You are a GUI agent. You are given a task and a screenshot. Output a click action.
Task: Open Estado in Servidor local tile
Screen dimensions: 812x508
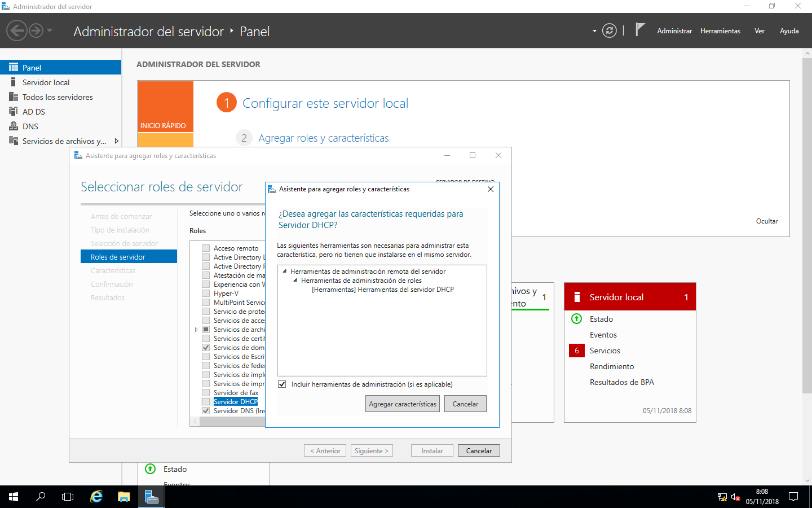click(601, 319)
